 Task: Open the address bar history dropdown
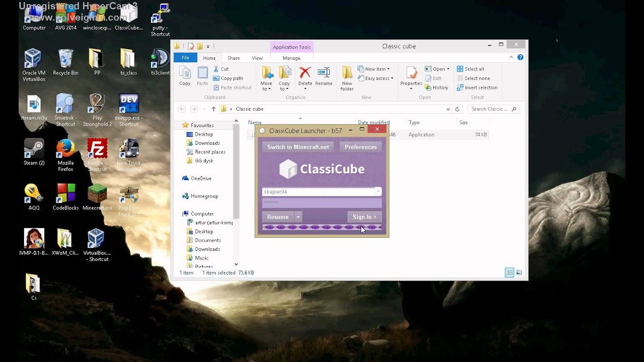pyautogui.click(x=448, y=109)
